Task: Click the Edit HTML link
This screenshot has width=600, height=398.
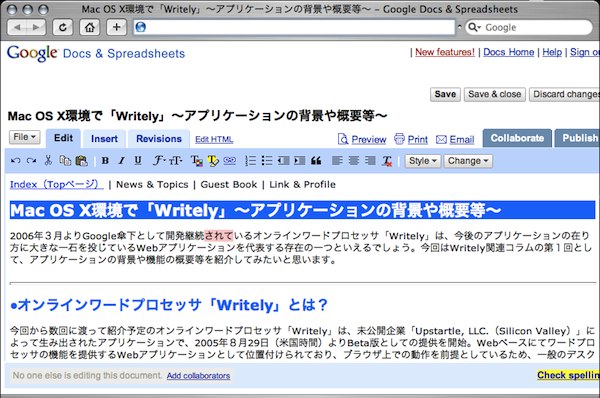Action: coord(214,140)
